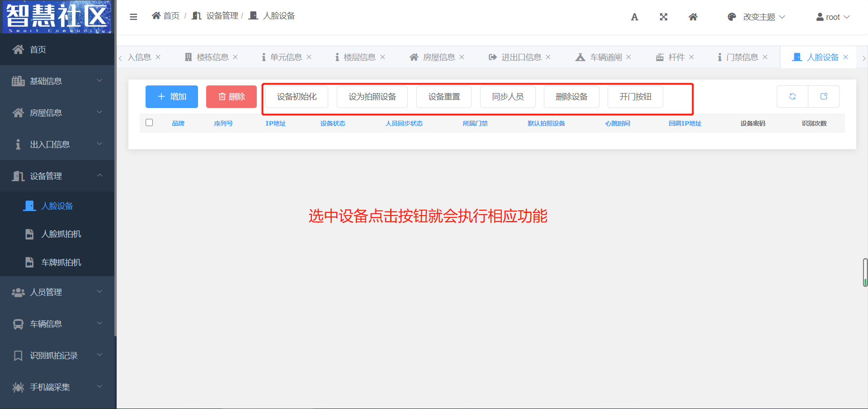Click the refresh table icon
The width and height of the screenshot is (868, 409).
(x=792, y=96)
